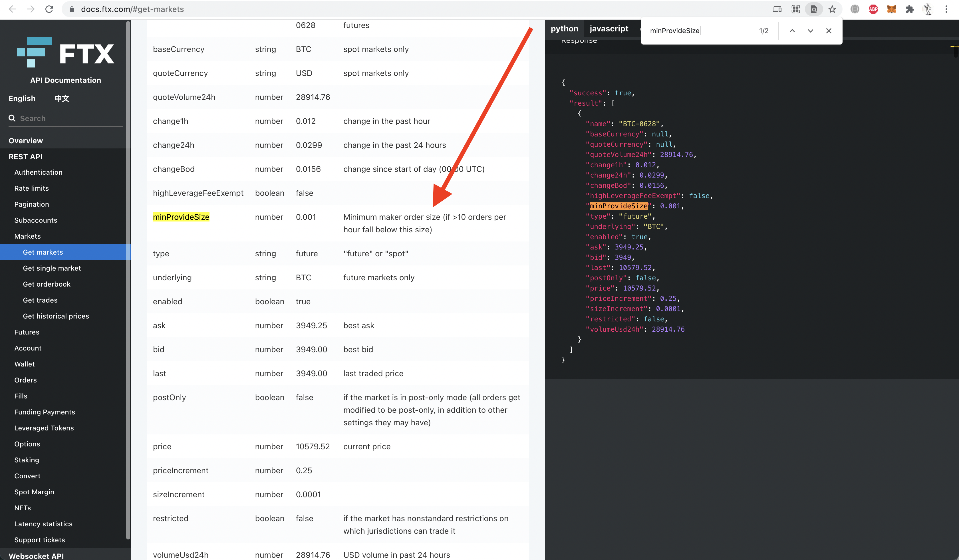This screenshot has height=560, width=959.
Task: Open the device toolbar icon in the address bar
Action: click(777, 9)
